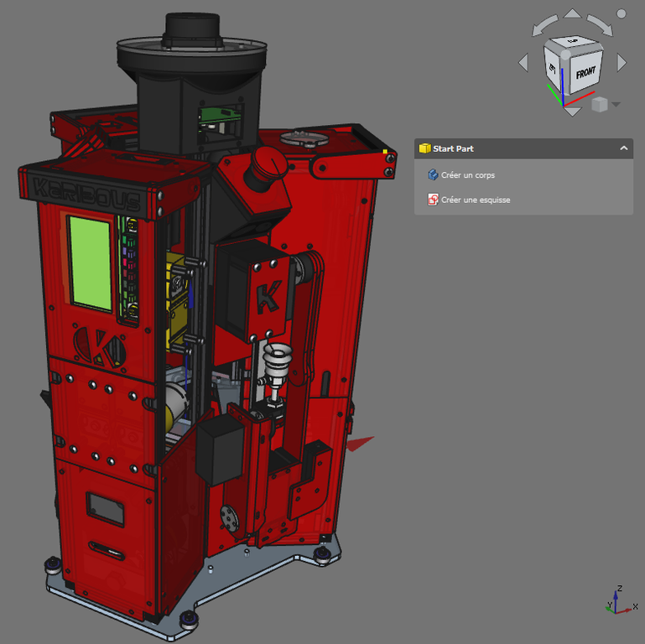The height and width of the screenshot is (644, 645).
Task: Rotate view left using the left triangle arrow
Action: [523, 63]
